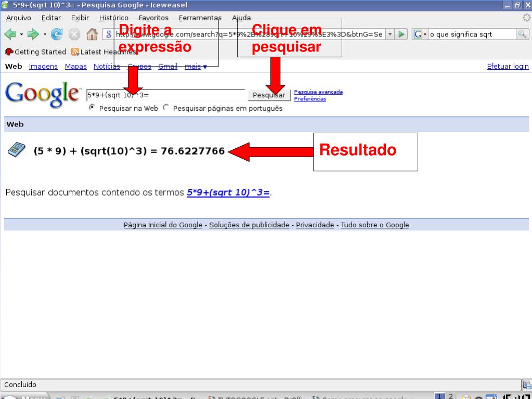Image resolution: width=532 pixels, height=399 pixels.
Task: Go to Google Mapas
Action: click(75, 67)
